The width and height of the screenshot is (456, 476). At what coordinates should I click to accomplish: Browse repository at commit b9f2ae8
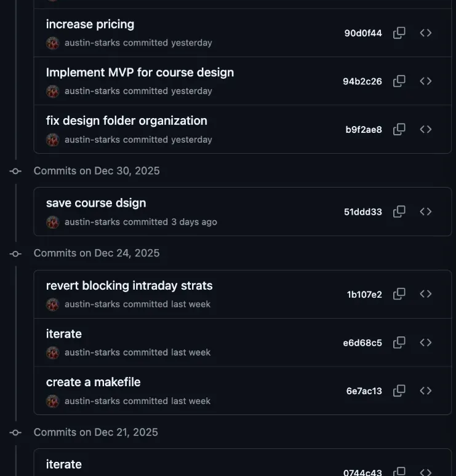tap(426, 130)
